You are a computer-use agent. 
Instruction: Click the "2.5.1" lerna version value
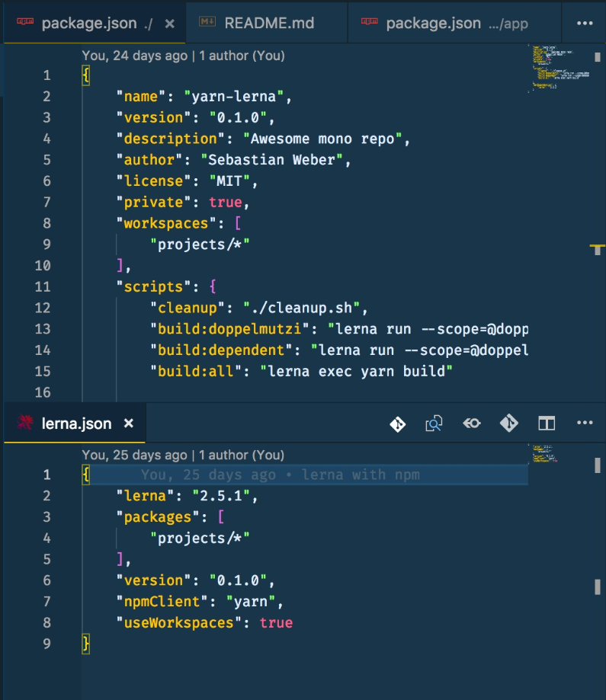point(221,496)
